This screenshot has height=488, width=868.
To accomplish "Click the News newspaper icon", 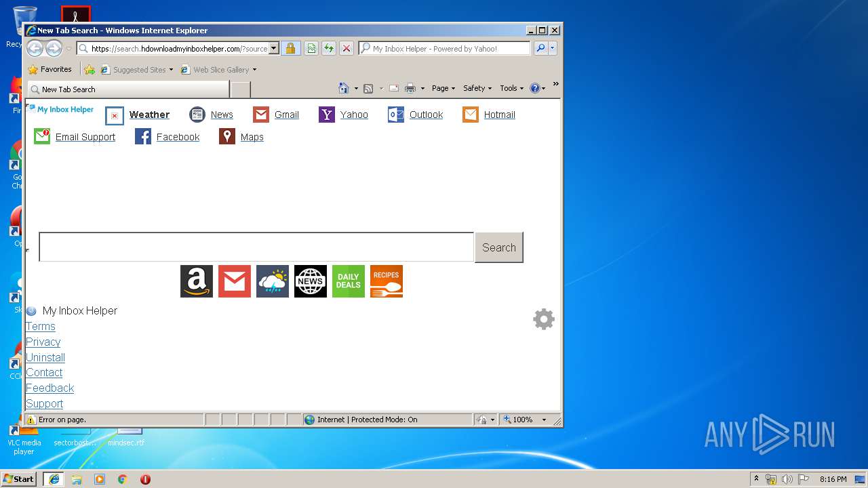I will (197, 115).
